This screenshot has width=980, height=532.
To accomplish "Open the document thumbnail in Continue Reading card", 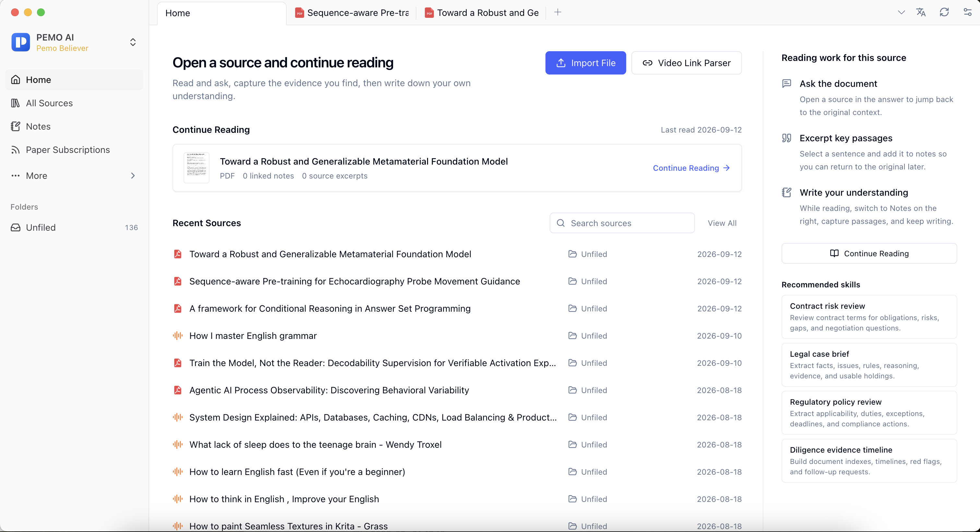I will [x=197, y=168].
